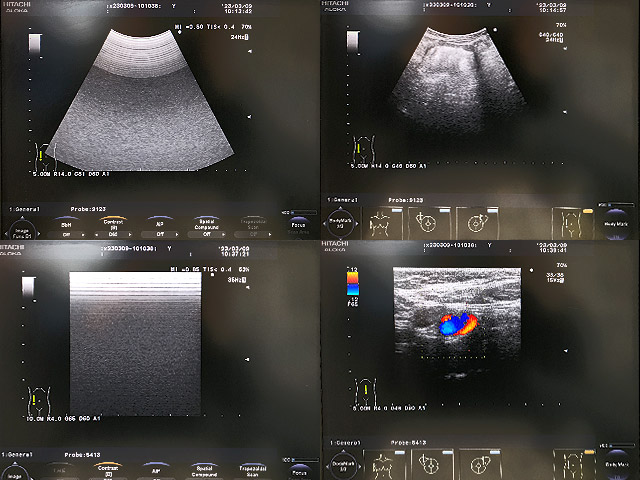
Task: Select torso body mark on 10:14:57 screen
Action: [382, 222]
